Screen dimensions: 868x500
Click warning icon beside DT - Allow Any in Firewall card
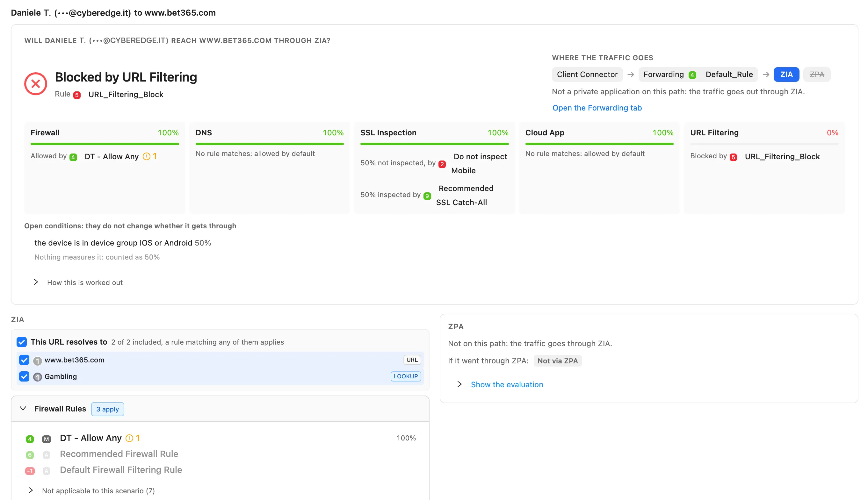(x=146, y=157)
